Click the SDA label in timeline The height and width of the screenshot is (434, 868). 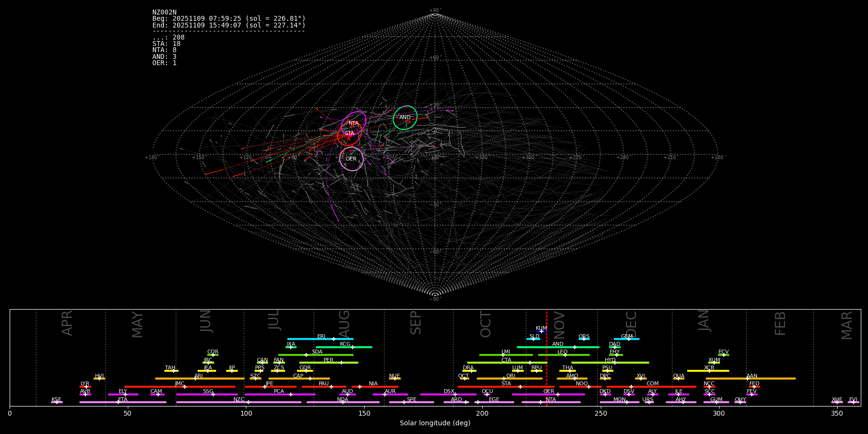(x=317, y=352)
